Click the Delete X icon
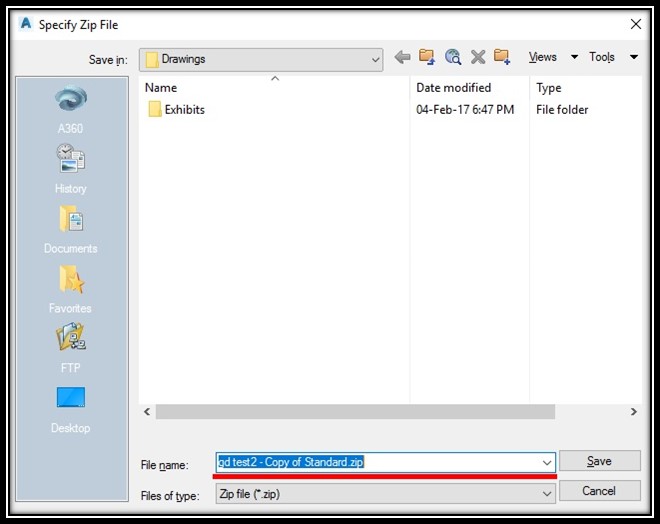The width and height of the screenshot is (660, 524). pyautogui.click(x=478, y=56)
